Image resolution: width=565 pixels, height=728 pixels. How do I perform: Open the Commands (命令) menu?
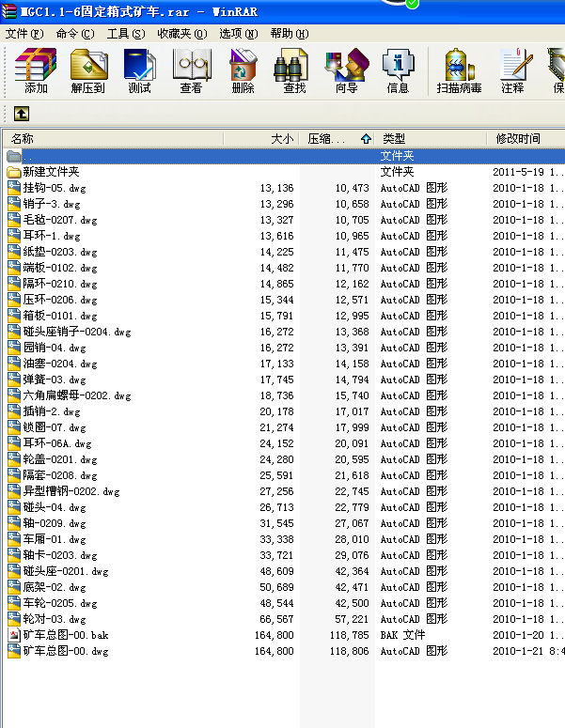pos(75,34)
